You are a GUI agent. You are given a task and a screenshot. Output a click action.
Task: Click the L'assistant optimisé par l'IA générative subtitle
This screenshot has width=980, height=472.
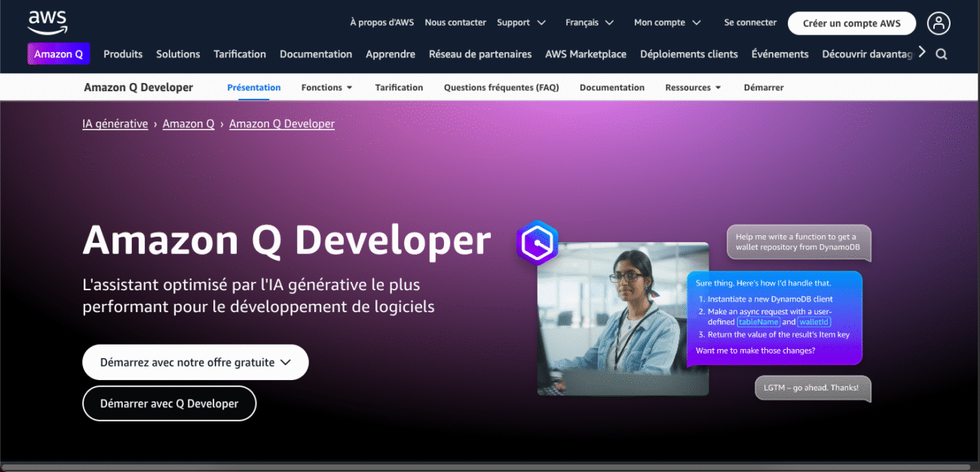pos(259,296)
